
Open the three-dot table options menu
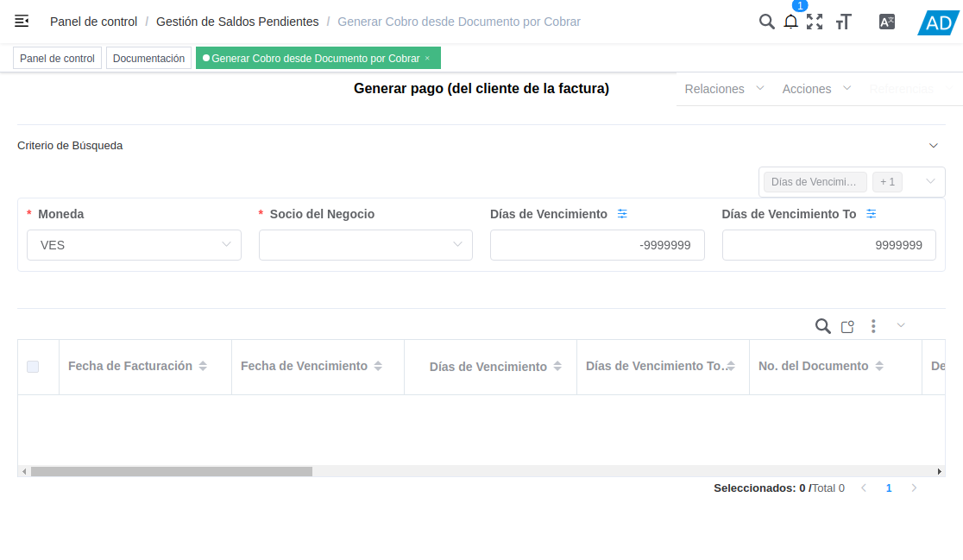click(873, 326)
